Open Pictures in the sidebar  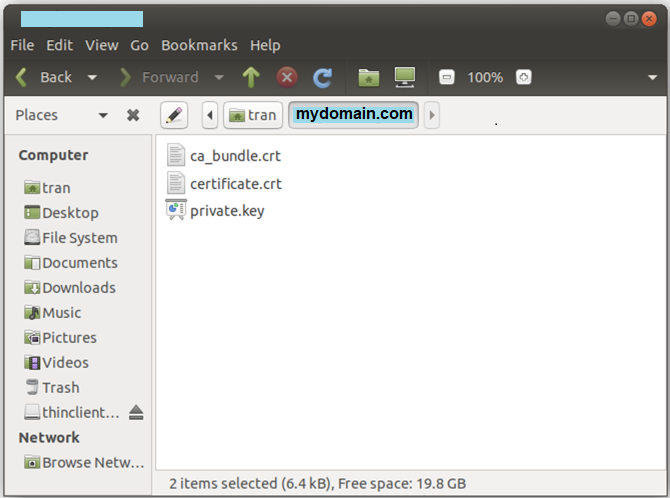click(x=61, y=337)
